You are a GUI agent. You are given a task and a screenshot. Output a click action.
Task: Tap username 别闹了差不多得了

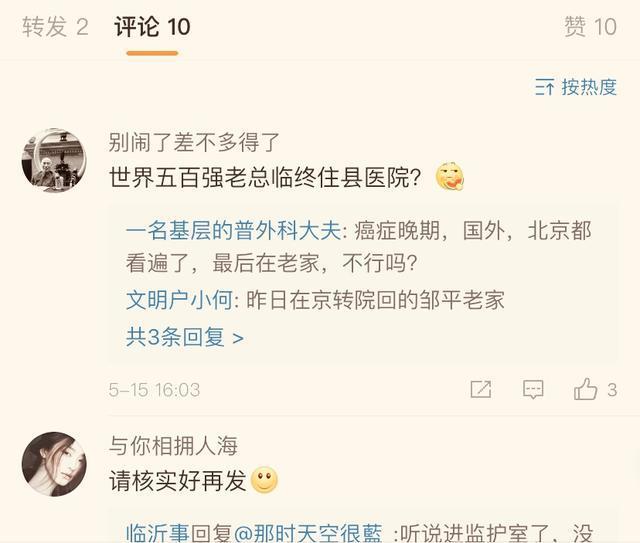point(194,142)
